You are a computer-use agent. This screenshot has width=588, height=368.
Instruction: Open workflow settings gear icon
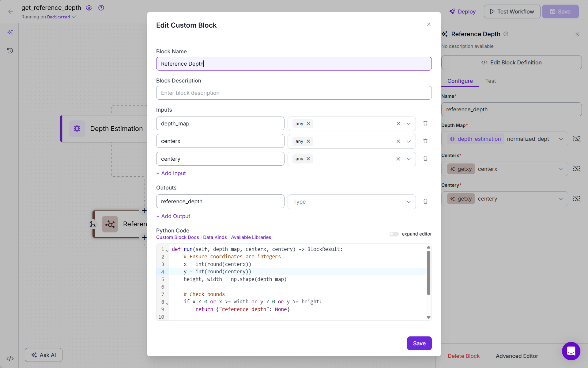(x=89, y=8)
